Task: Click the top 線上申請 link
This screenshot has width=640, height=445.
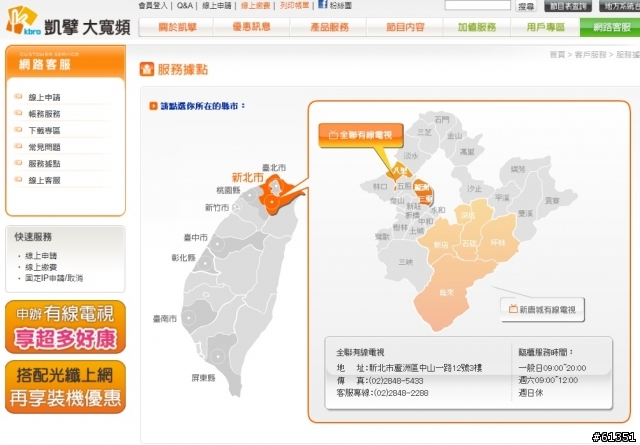Action: [x=216, y=5]
